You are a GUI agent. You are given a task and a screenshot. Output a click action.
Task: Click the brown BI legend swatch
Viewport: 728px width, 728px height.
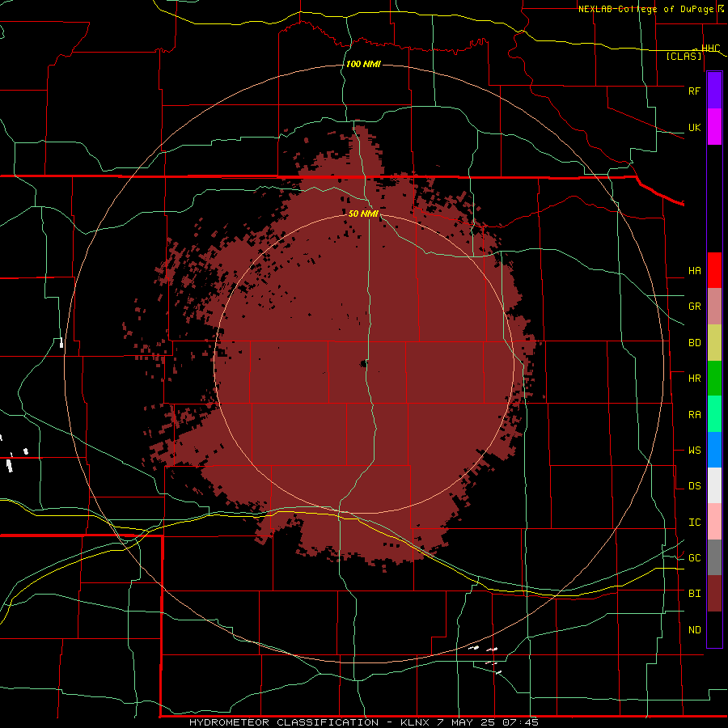(x=714, y=594)
